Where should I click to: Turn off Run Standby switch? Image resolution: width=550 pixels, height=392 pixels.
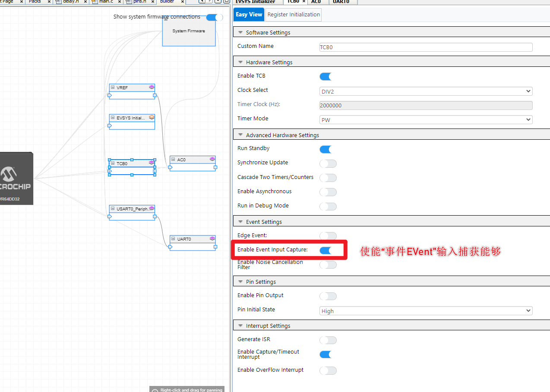[x=326, y=149]
